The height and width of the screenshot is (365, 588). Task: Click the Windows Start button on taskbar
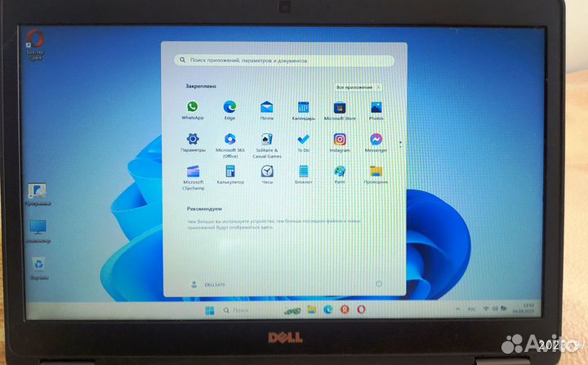(x=210, y=310)
